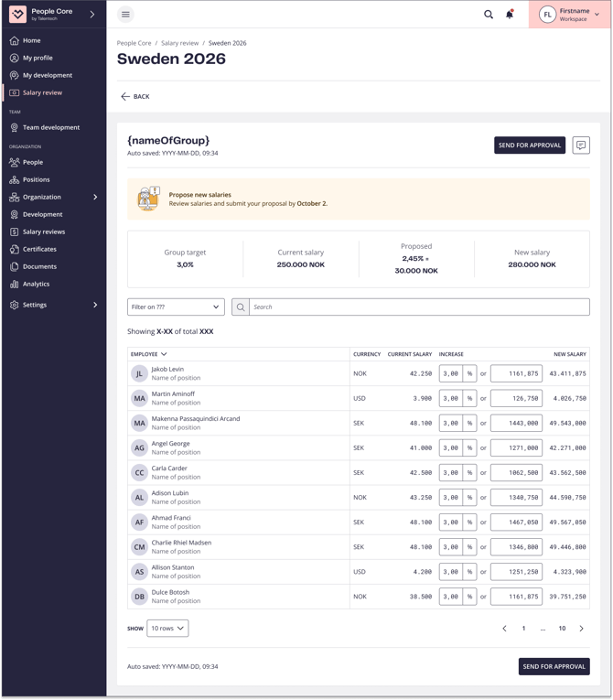Click Jakob Levin's amount field 1161,875
Image resolution: width=613 pixels, height=700 pixels.
click(x=517, y=373)
